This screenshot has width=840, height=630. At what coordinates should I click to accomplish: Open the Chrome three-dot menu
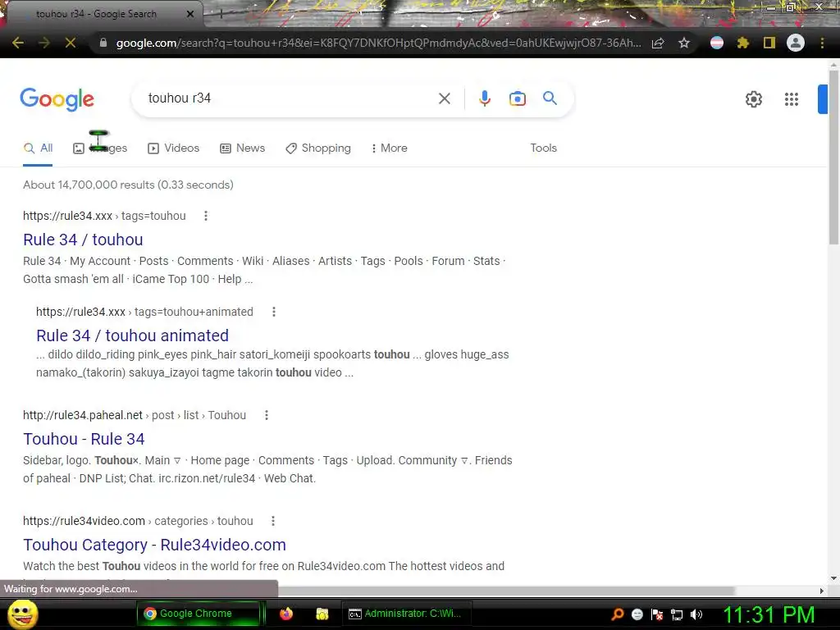(822, 43)
